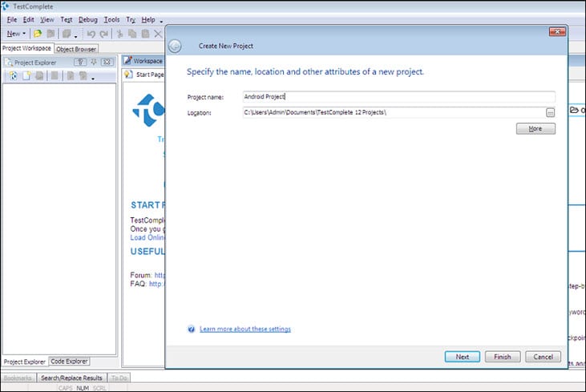
Task: Open the Tools menu
Action: click(111, 19)
